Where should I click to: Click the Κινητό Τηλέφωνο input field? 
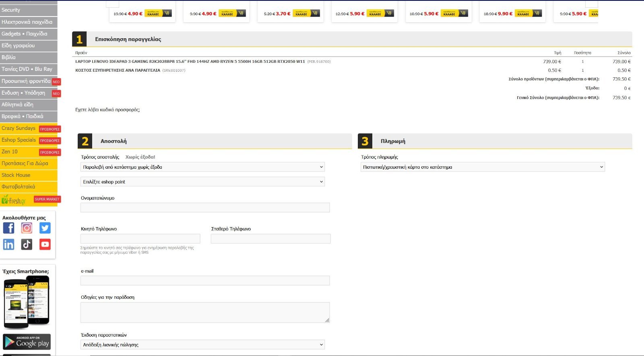[140, 239]
